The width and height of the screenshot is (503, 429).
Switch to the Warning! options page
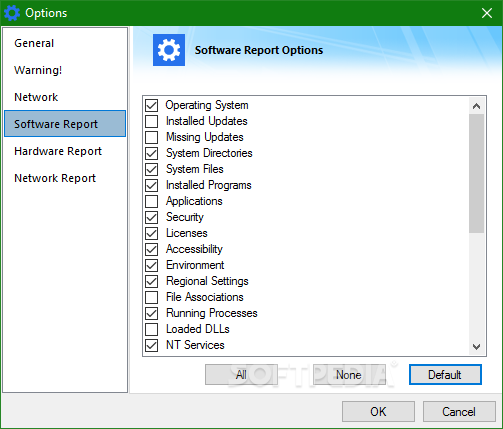[65, 70]
